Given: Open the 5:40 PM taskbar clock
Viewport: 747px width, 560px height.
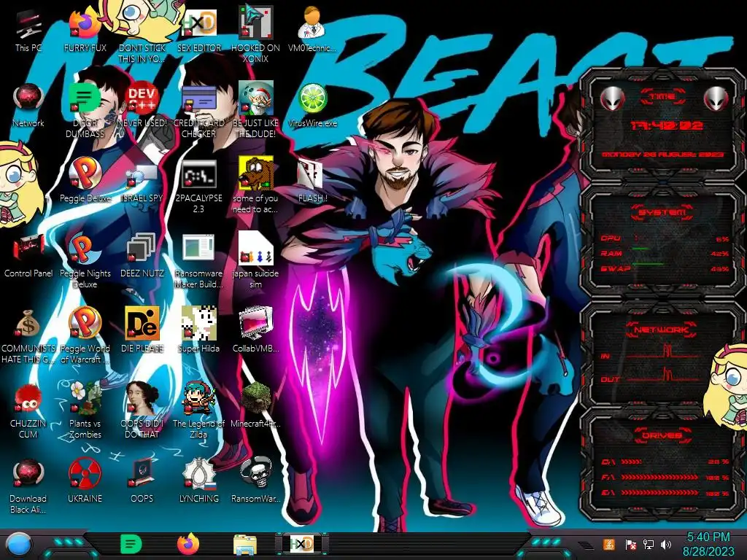Looking at the screenshot, I should pos(708,544).
